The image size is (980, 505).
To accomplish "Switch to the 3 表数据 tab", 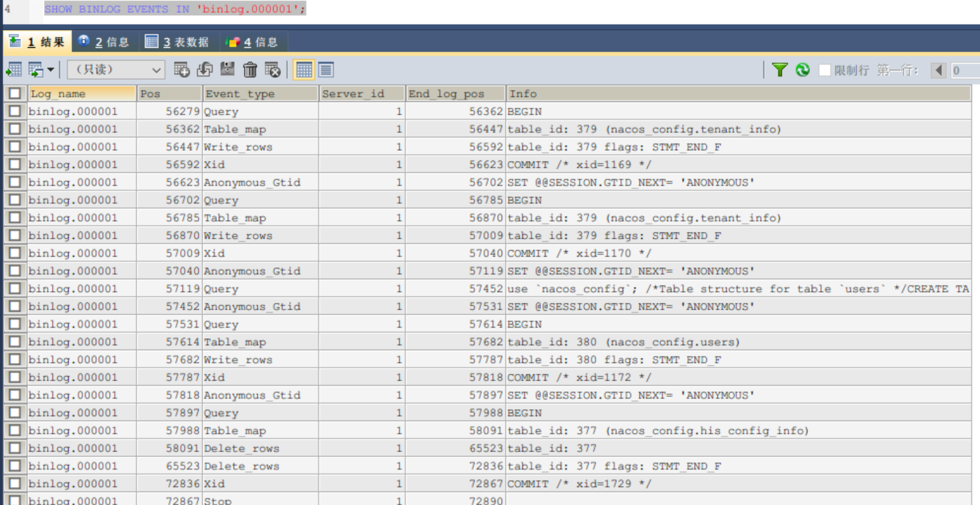I will pos(177,42).
